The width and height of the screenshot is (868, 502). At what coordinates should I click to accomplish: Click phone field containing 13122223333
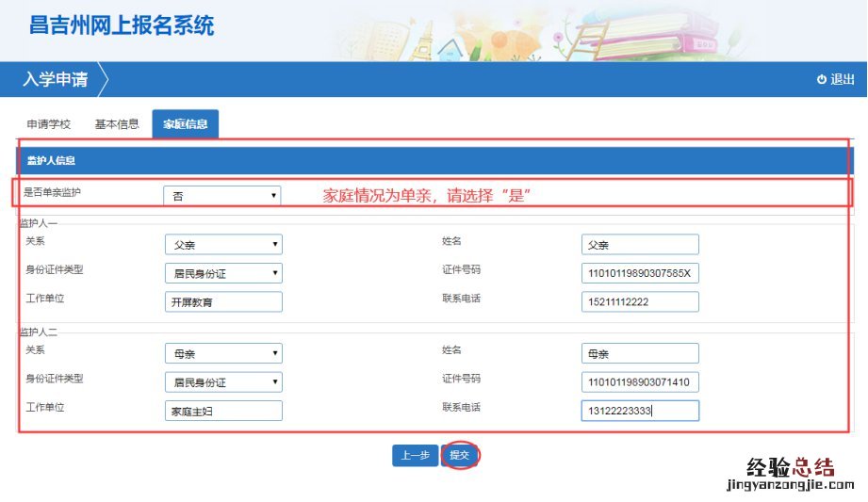click(640, 411)
